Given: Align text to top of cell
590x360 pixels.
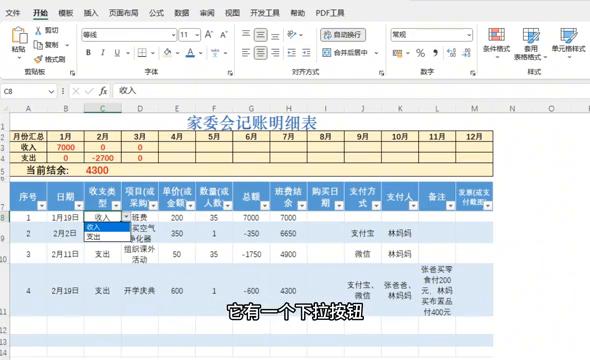Looking at the screenshot, I should click(x=246, y=34).
